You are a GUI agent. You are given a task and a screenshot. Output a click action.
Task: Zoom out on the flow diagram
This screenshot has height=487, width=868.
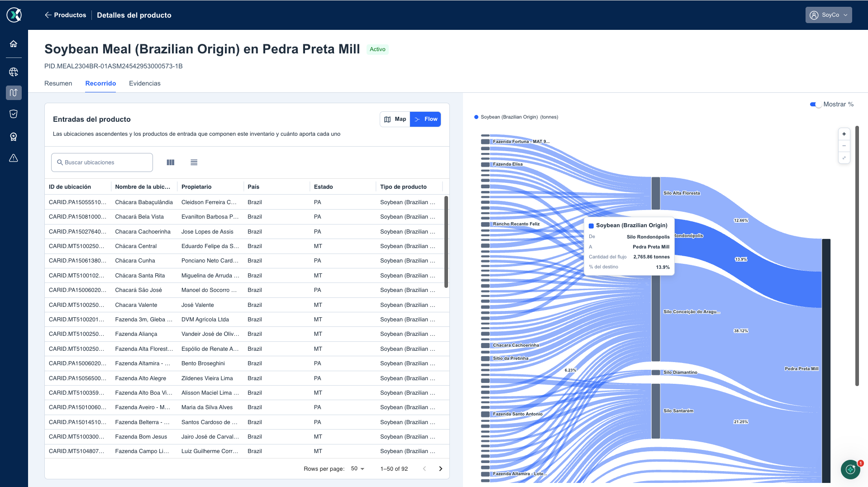(844, 146)
